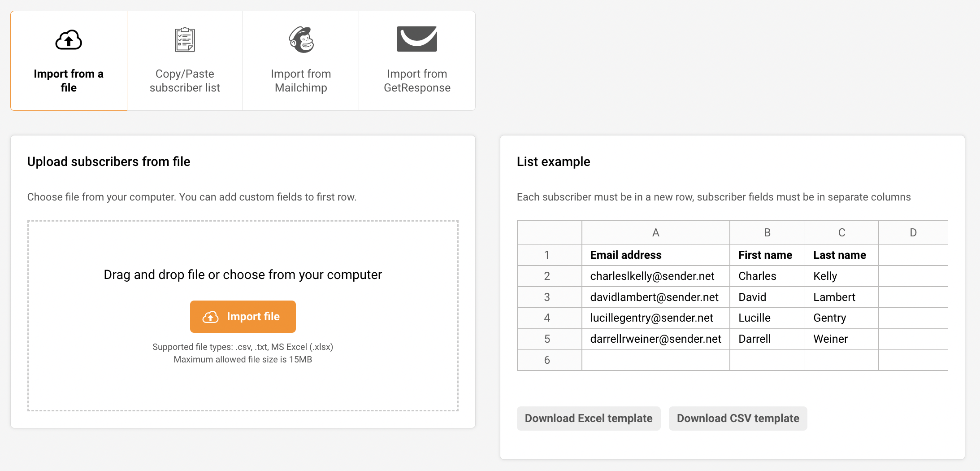Click the charleslkelly@sender.net cell
Image resolution: width=980 pixels, height=471 pixels.
point(652,276)
